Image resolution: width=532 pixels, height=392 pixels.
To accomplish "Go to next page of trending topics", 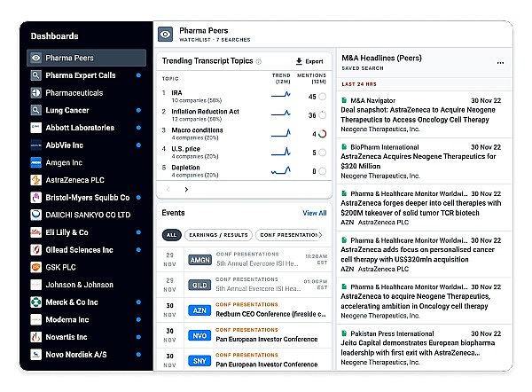I will [x=186, y=189].
